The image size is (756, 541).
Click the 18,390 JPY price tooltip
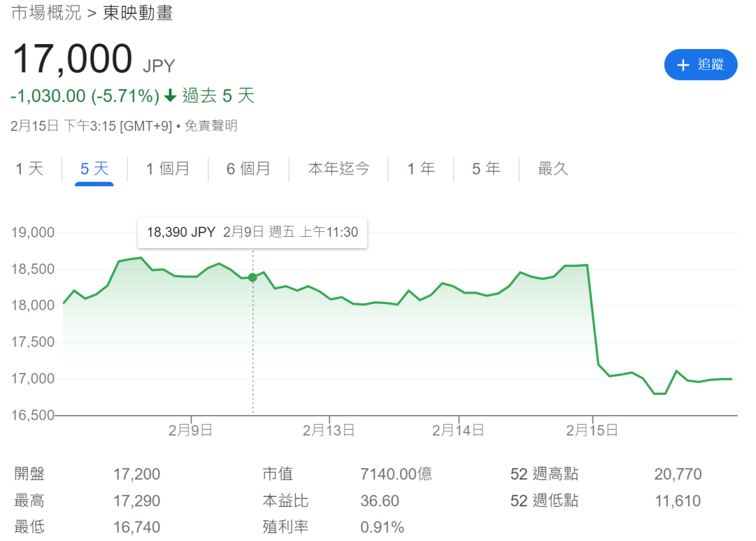252,232
